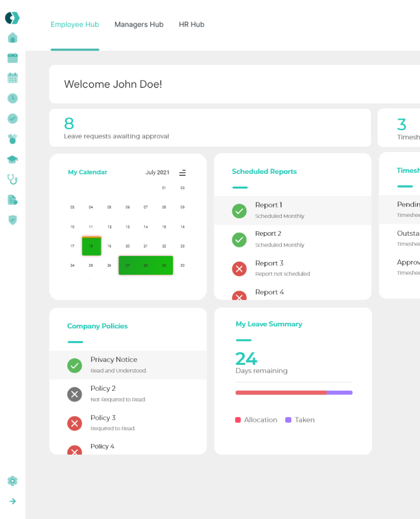Select date 23 in the July calendar
The image size is (420, 519).
[x=182, y=246]
